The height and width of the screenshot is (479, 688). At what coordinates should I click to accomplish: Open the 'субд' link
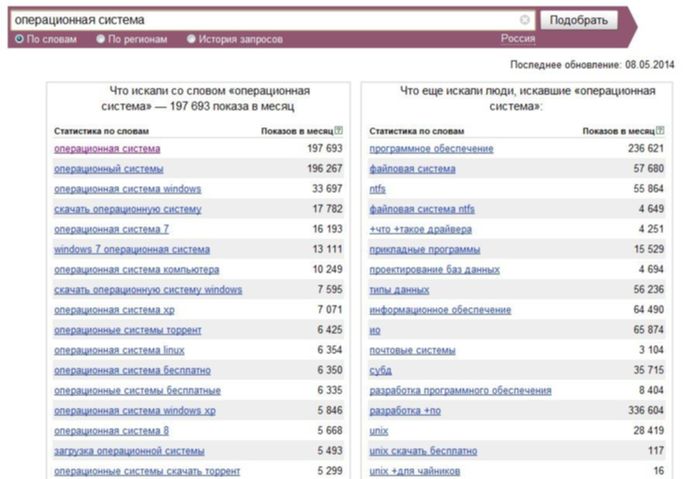coord(380,371)
